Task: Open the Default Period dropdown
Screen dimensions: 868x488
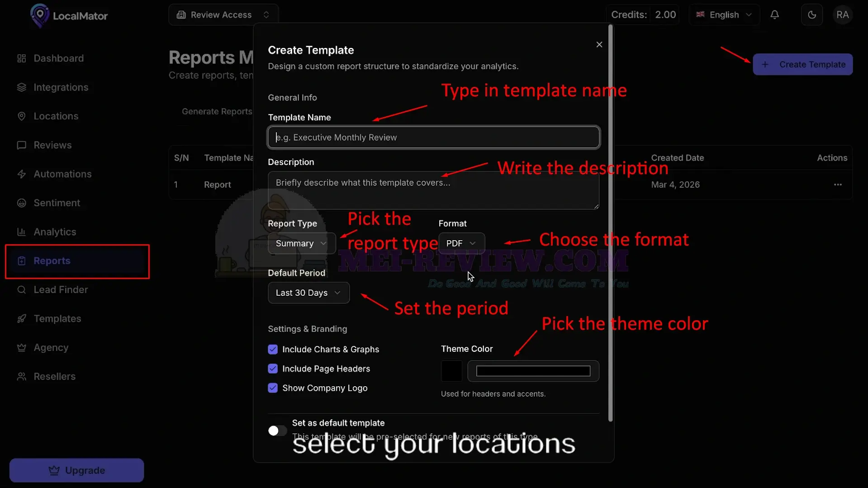Action: click(308, 293)
